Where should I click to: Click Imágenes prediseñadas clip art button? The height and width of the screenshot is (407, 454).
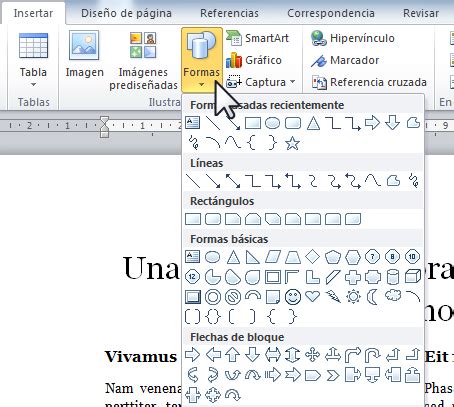click(143, 61)
